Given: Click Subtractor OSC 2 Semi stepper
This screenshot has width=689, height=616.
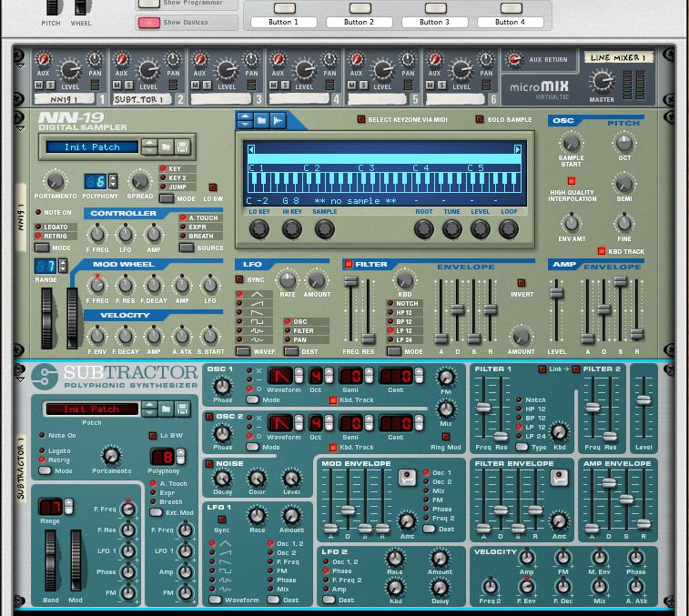Looking at the screenshot, I should point(369,423).
